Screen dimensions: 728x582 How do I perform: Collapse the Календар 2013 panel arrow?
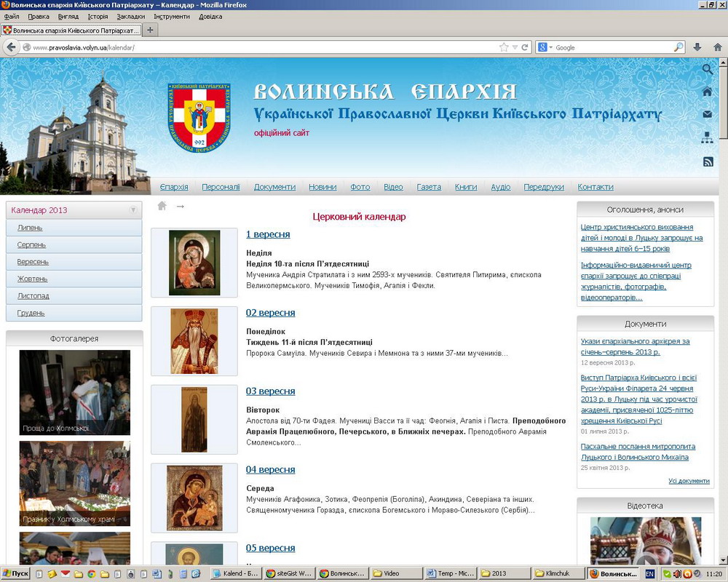[133, 210]
